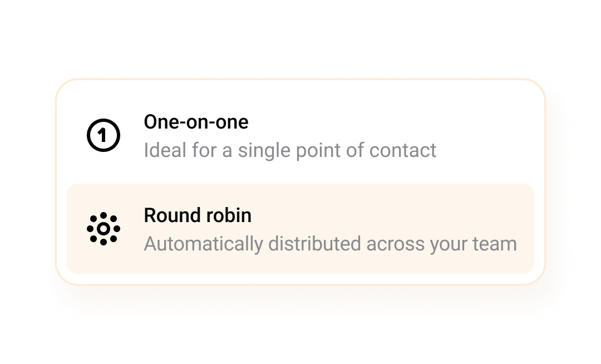Viewport: 601px width, 364px height.
Task: Click "Ideal for a single point of contact"
Action: 290,150
